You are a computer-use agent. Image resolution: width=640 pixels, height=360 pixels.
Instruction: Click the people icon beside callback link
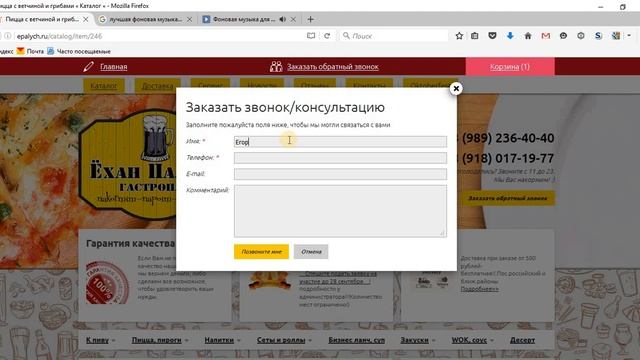tap(276, 67)
